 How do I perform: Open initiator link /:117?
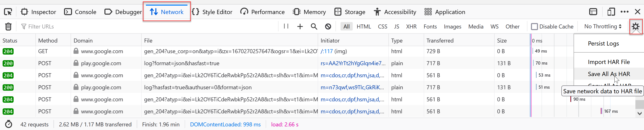coord(327,51)
